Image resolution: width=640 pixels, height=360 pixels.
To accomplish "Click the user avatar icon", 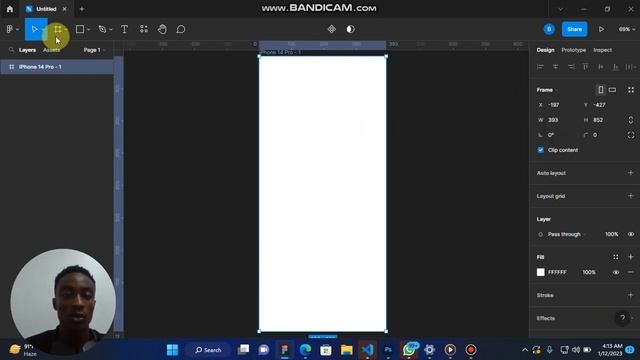I will [549, 29].
